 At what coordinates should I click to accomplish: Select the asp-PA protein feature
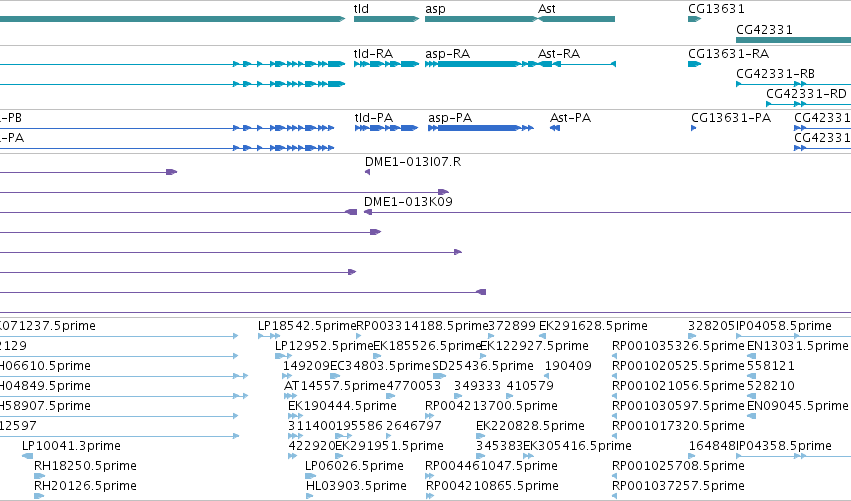pyautogui.click(x=481, y=128)
